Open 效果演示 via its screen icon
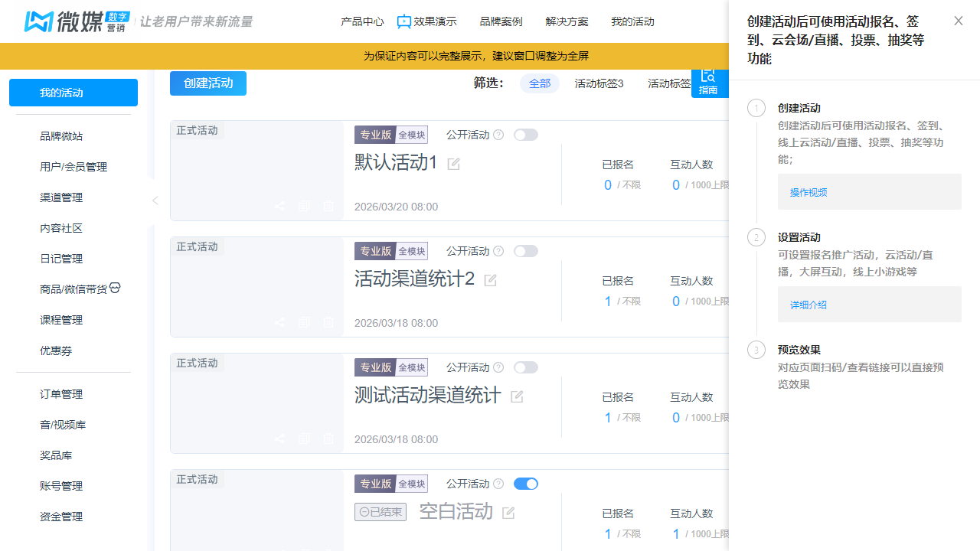The image size is (980, 551). (404, 21)
